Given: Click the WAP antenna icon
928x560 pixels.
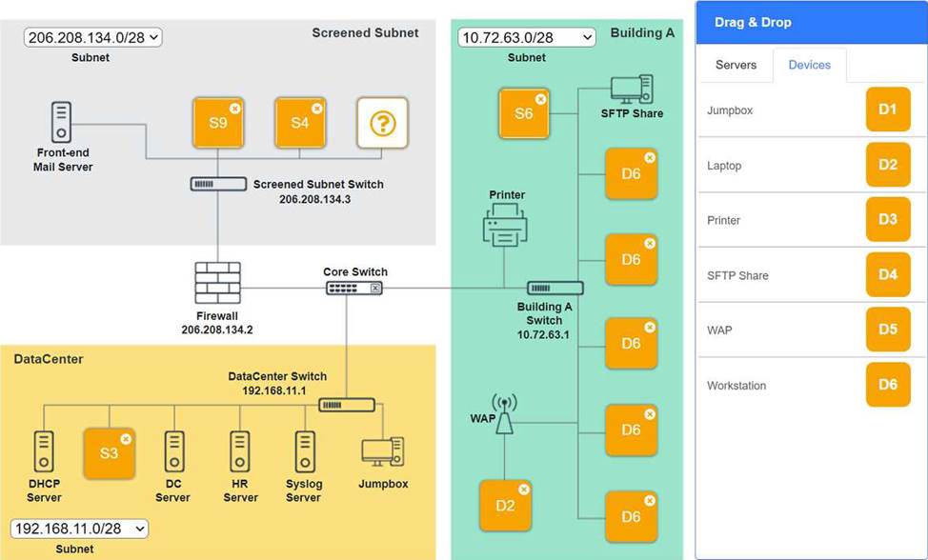Looking at the screenshot, I should (x=504, y=414).
